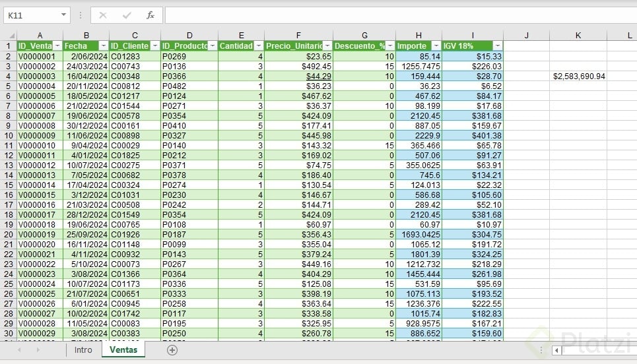The image size is (637, 364).
Task: Select column F header
Action: point(298,36)
